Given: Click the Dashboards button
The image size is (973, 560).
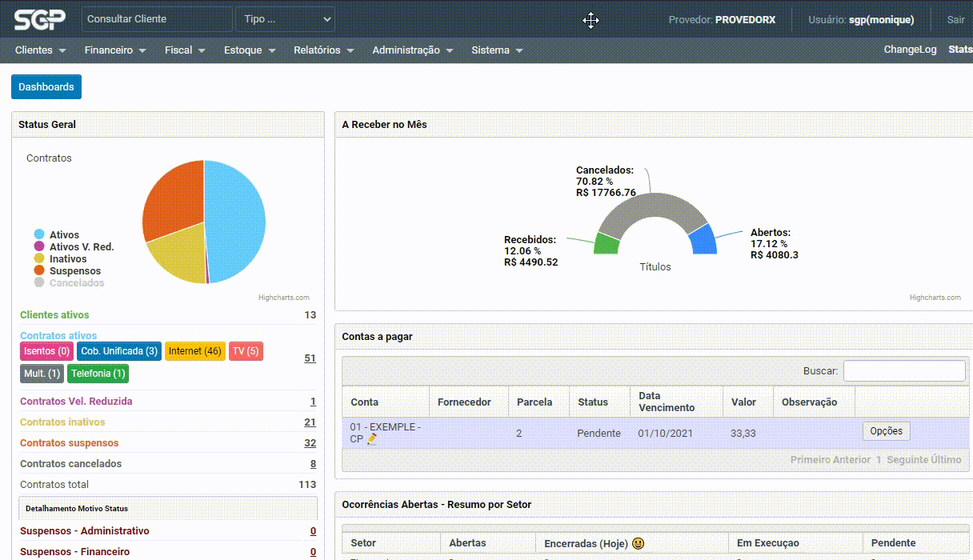Looking at the screenshot, I should point(46,87).
